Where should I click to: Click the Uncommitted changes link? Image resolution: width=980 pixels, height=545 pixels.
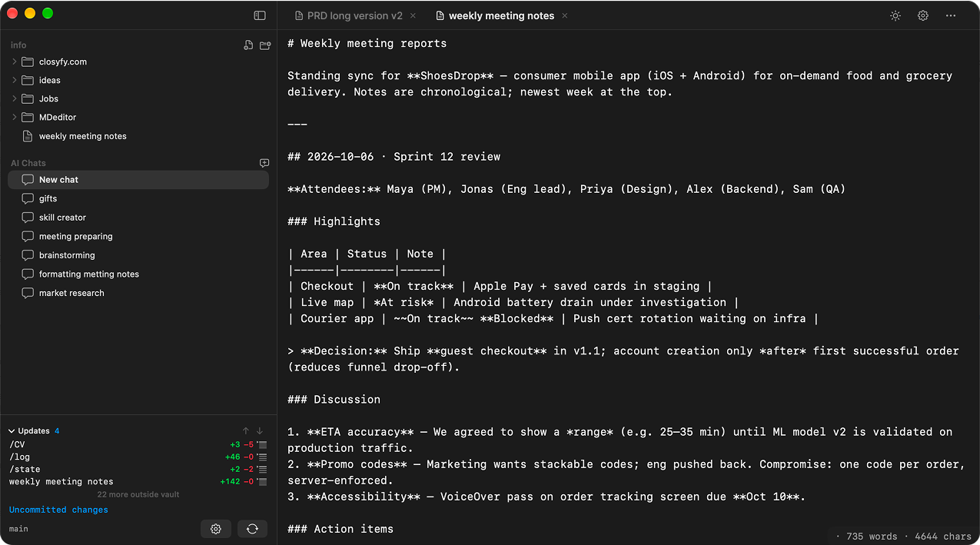click(58, 510)
